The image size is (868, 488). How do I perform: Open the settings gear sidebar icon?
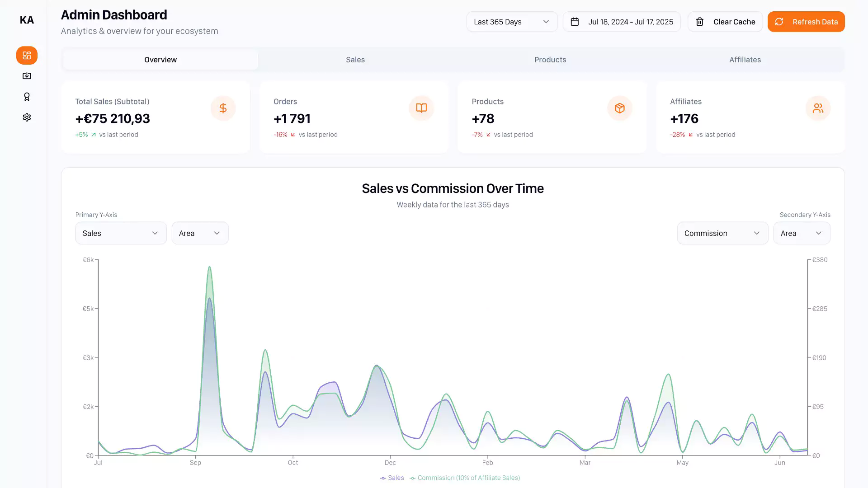27,117
